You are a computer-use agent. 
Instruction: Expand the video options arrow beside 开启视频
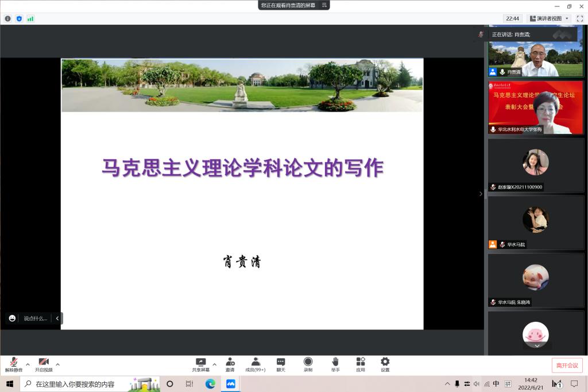pos(57,364)
